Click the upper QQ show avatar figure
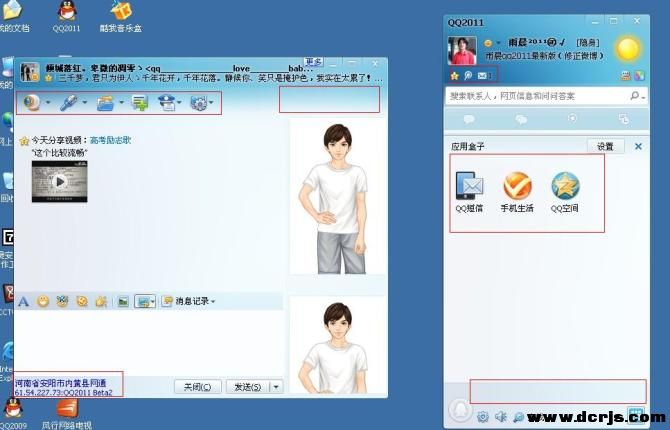This screenshot has height=430, width=670. [x=338, y=198]
